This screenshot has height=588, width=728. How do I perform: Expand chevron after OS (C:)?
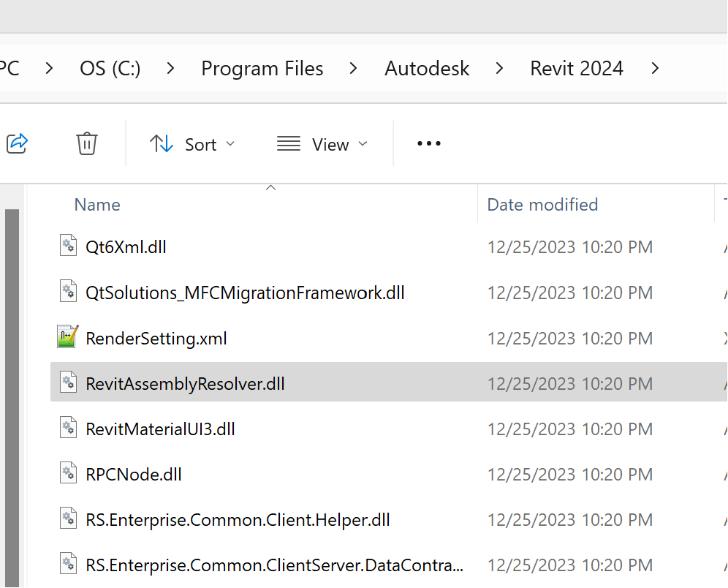coord(170,69)
